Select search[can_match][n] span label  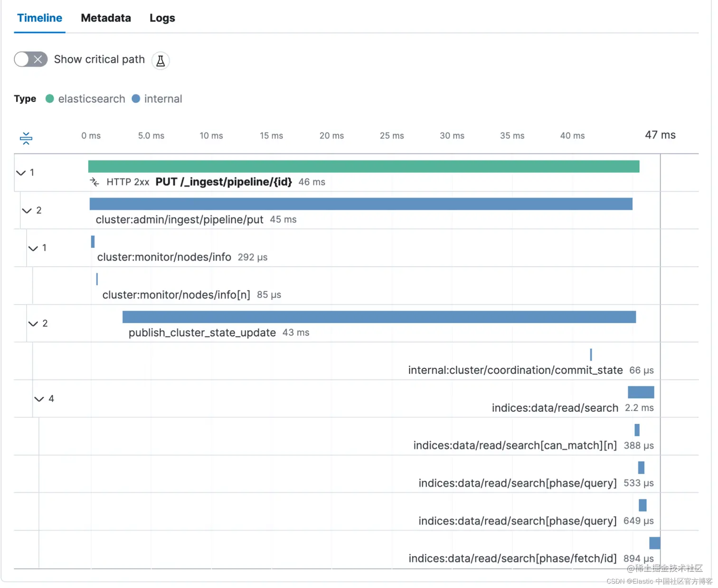(515, 445)
